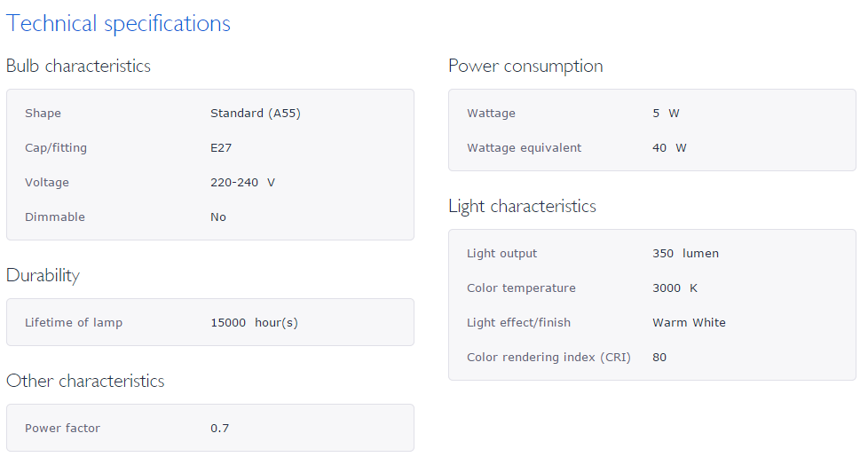Click the Dimmable row label
868x457 pixels.
[55, 217]
